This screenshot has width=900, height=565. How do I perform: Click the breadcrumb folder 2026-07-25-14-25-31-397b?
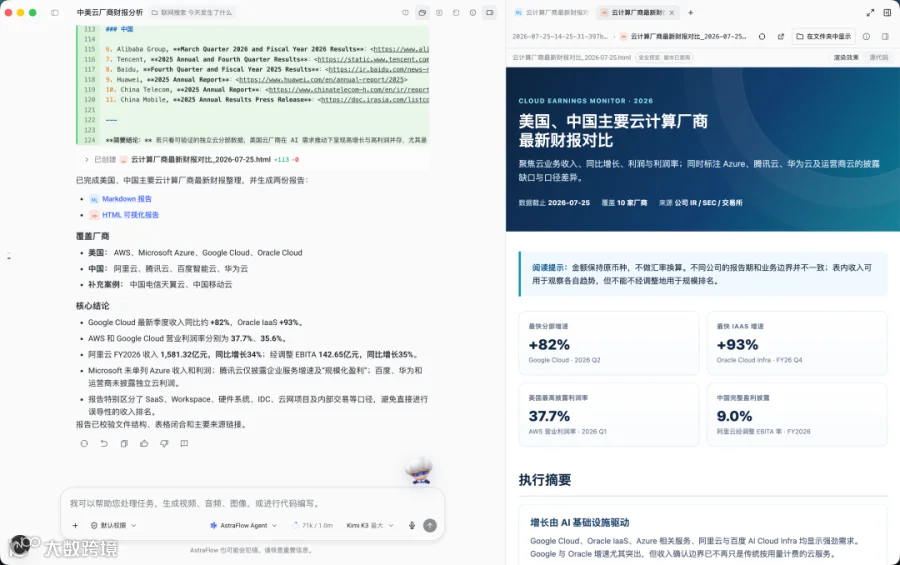pyautogui.click(x=559, y=36)
